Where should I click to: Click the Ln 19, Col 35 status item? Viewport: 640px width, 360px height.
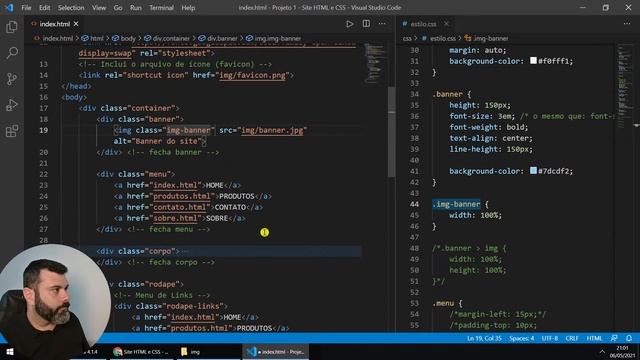[484, 338]
